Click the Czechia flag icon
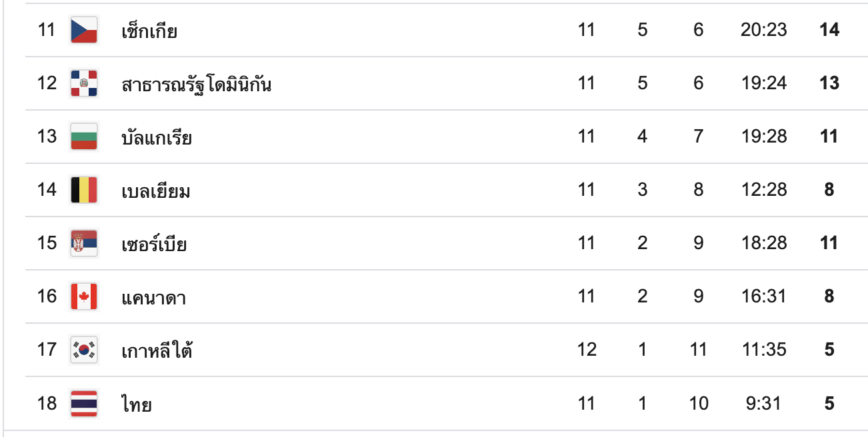Image resolution: width=868 pixels, height=437 pixels. (x=84, y=30)
